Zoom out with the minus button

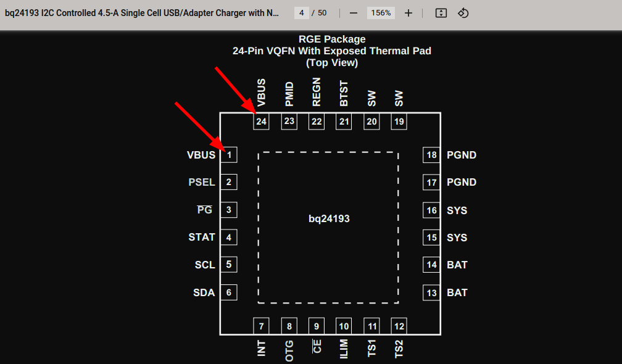354,13
